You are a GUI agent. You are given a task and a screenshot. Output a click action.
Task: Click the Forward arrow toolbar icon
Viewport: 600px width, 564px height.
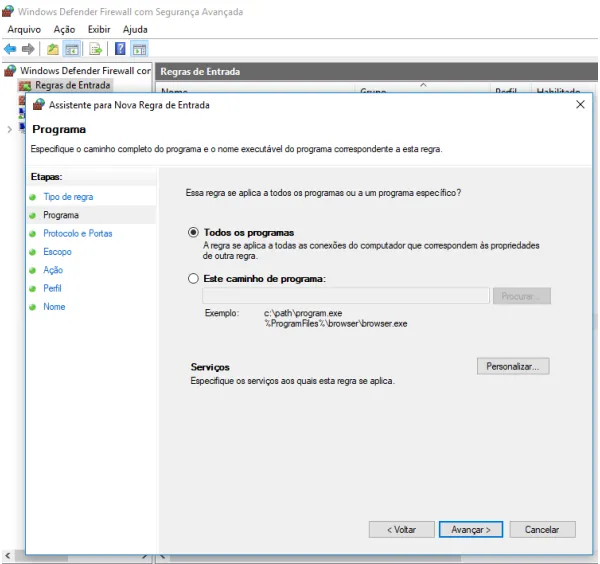[x=28, y=49]
